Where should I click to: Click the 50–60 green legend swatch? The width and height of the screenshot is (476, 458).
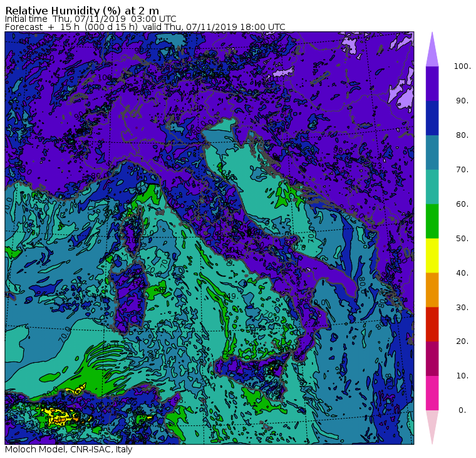click(432, 221)
